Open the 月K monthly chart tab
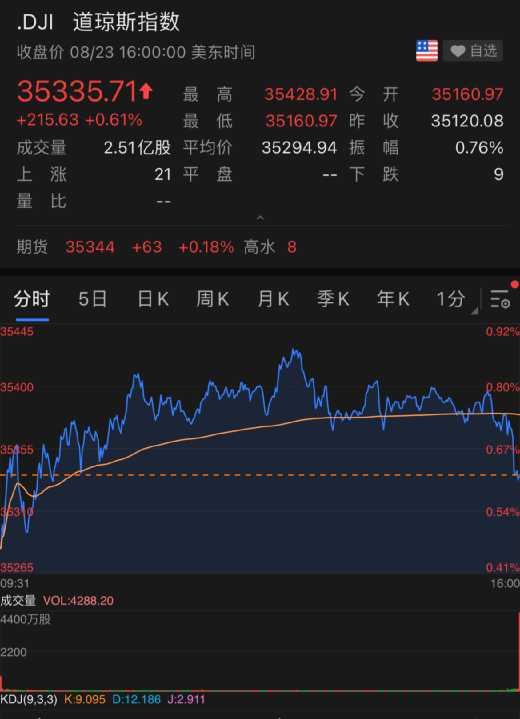The image size is (520, 719). point(273,299)
